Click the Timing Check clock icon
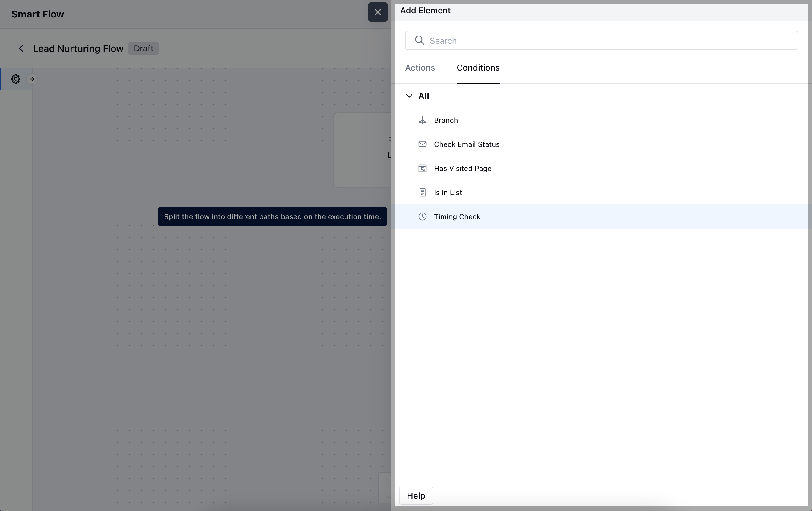The image size is (812, 511). [422, 216]
